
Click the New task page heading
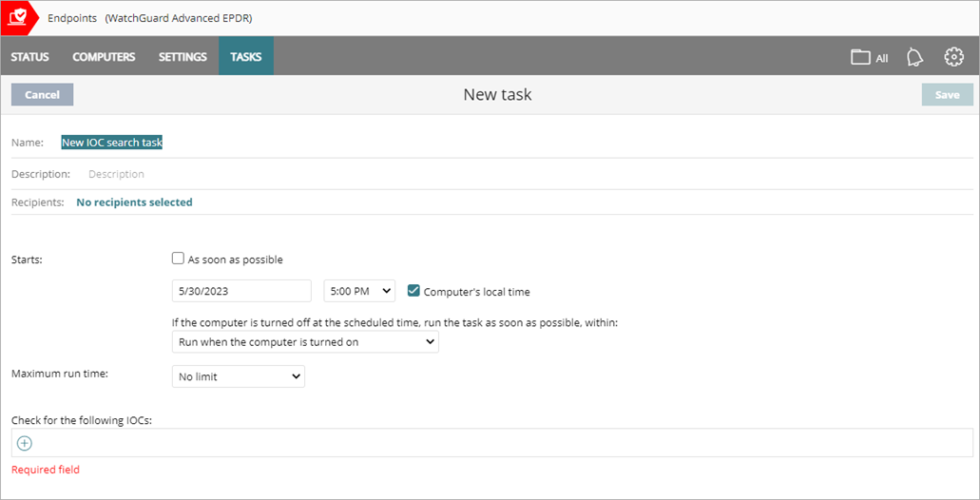(497, 94)
